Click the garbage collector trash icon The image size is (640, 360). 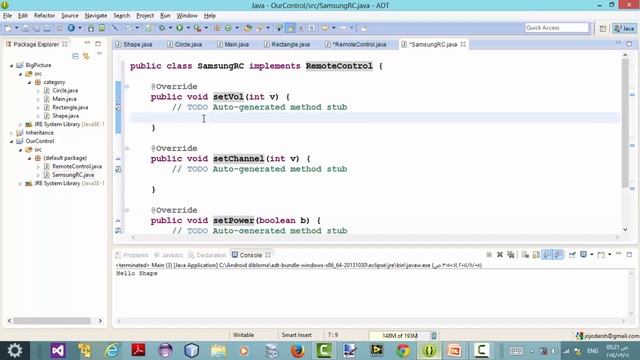(434, 336)
